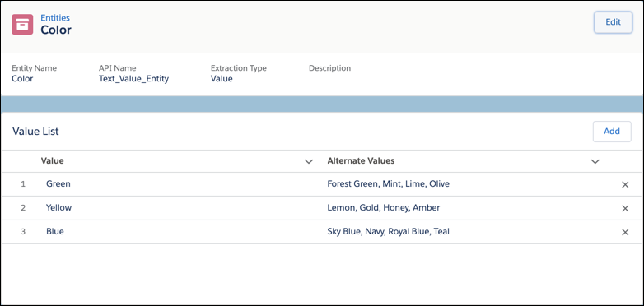This screenshot has height=306, width=644.
Task: Click Sky Blue, Navy, Royal Blue, Teal
Action: (x=388, y=231)
